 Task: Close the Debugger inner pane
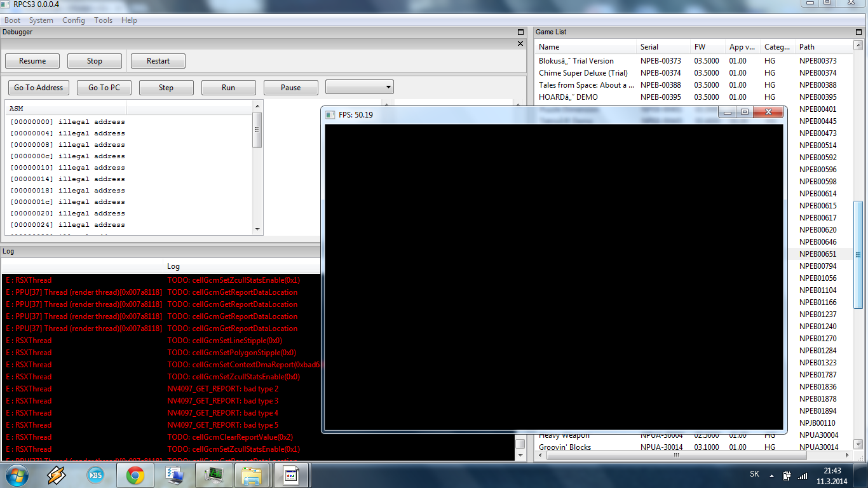520,44
